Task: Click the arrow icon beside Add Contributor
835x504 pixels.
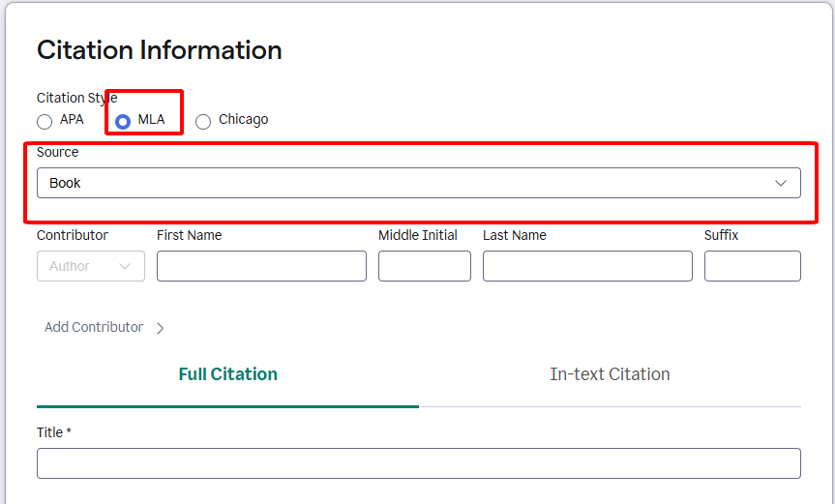Action: pyautogui.click(x=160, y=328)
